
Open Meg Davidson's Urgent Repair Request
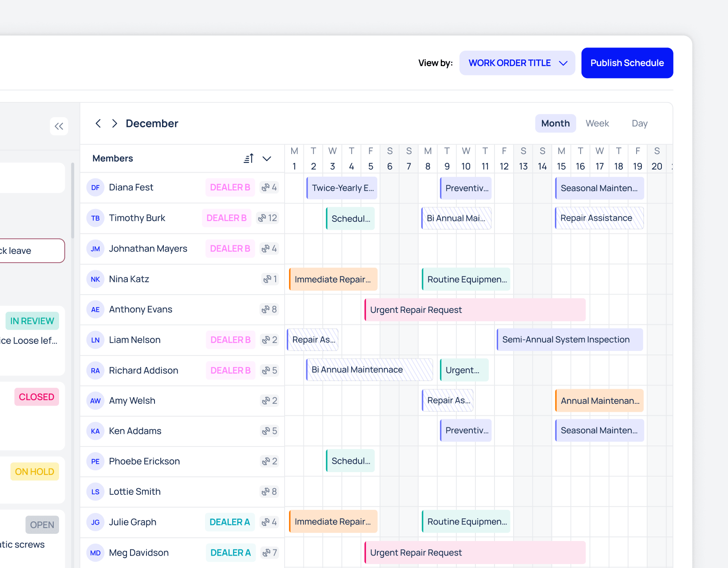coord(475,552)
